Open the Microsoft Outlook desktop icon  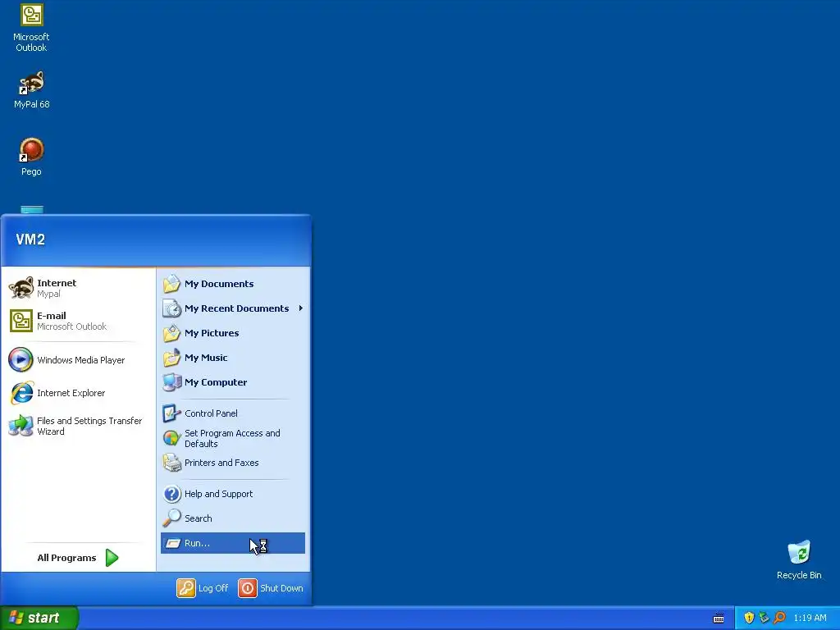(x=31, y=28)
